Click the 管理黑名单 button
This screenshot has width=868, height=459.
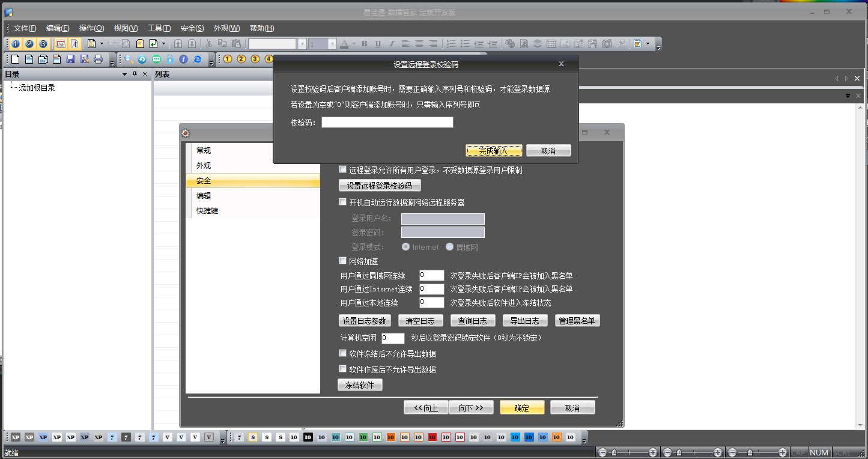[577, 321]
